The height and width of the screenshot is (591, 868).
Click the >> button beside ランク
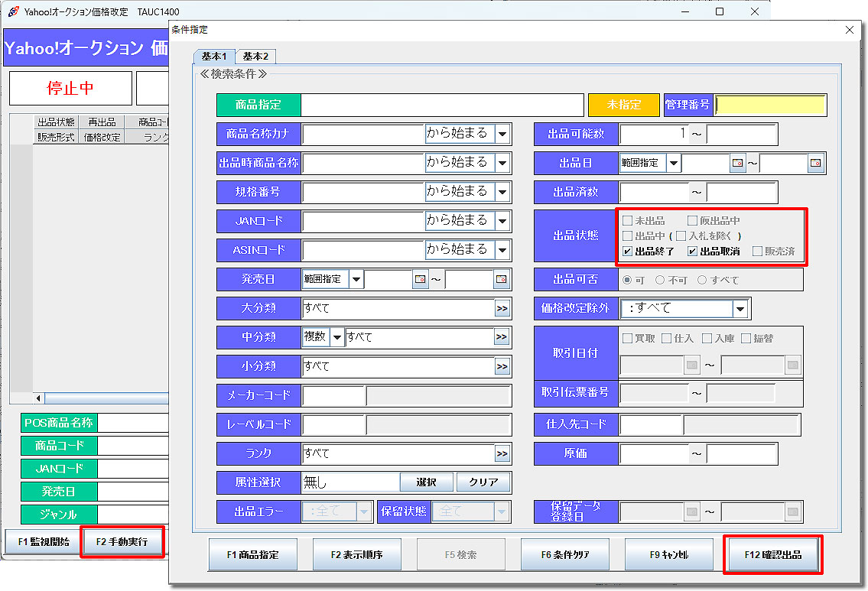502,454
